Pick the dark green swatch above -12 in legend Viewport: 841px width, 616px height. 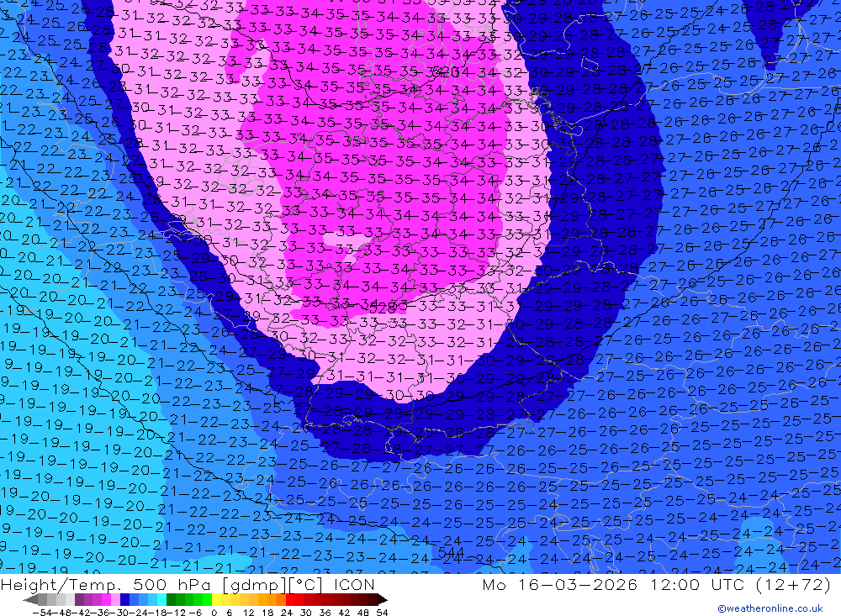click(171, 599)
